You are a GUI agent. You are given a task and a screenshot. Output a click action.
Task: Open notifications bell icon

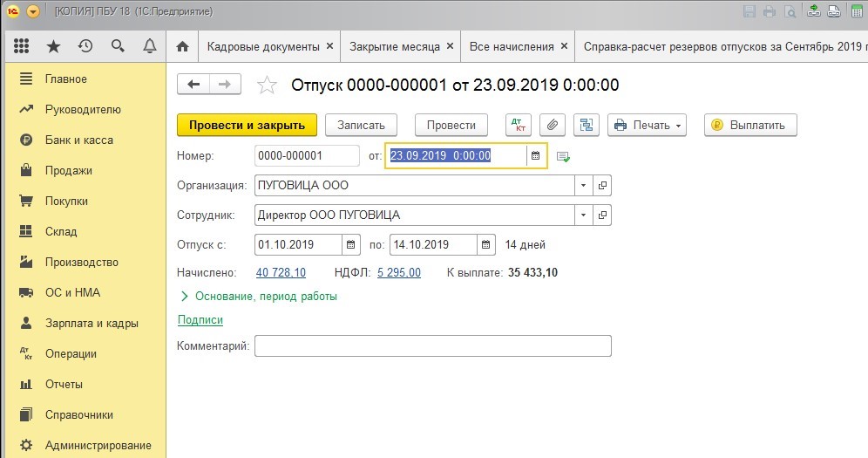click(149, 46)
